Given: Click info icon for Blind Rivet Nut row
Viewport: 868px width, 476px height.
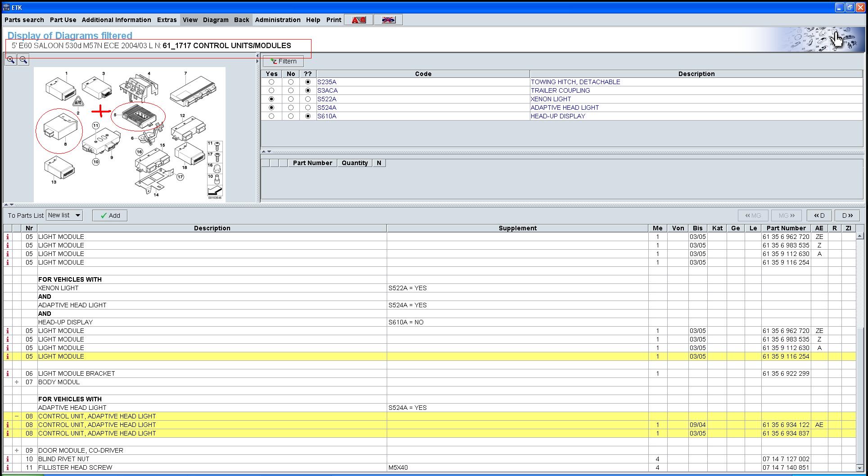Looking at the screenshot, I should pos(8,459).
